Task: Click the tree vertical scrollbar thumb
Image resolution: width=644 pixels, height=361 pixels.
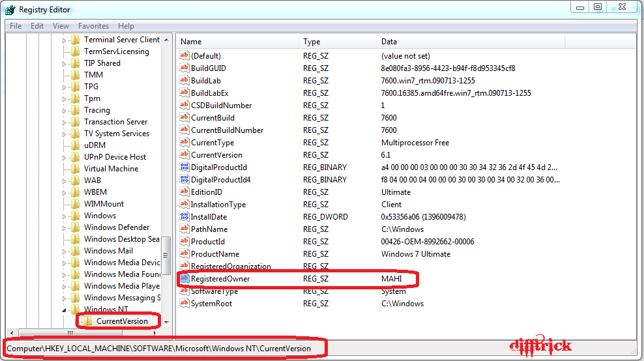Action: pos(166,255)
